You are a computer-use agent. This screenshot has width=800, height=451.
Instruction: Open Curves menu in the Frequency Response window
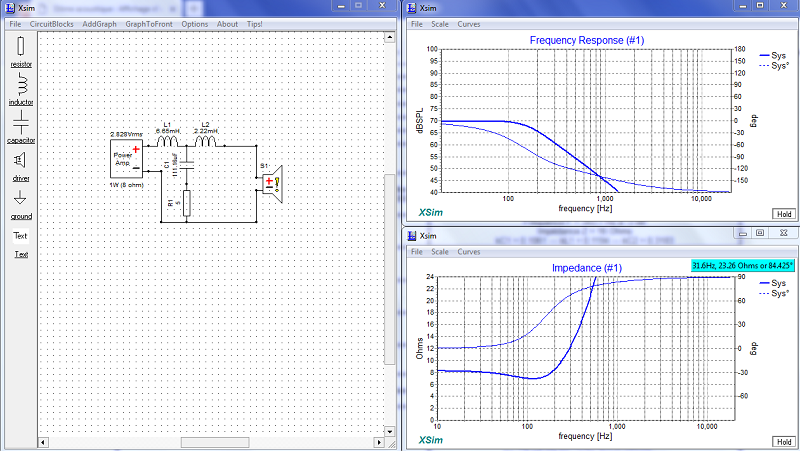click(x=468, y=24)
